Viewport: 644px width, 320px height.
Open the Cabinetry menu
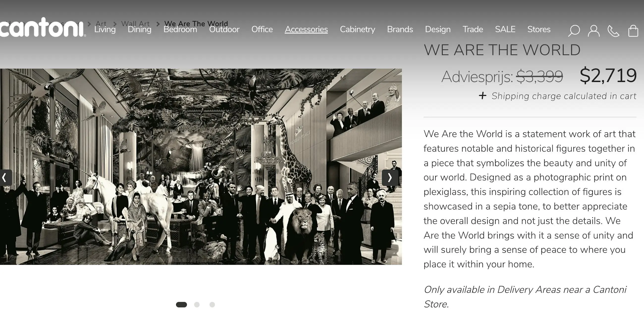pyautogui.click(x=357, y=29)
